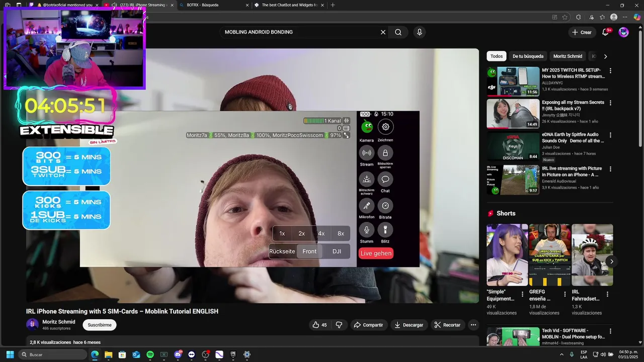
Task: Open IRL live streaming Picture in Picture thumbnail
Action: click(513, 179)
